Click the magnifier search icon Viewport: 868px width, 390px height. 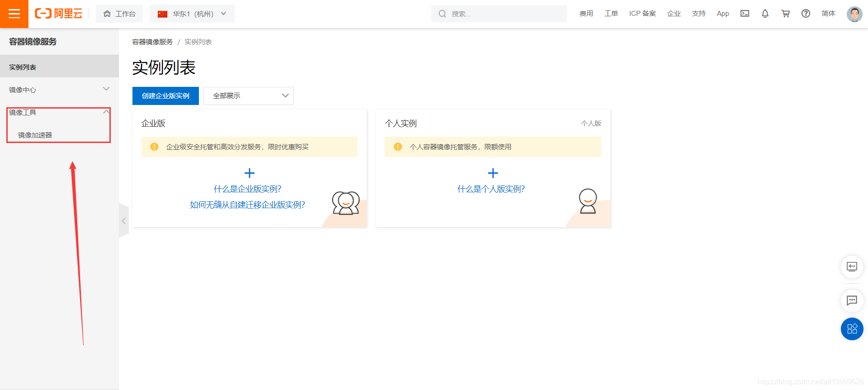(x=442, y=14)
